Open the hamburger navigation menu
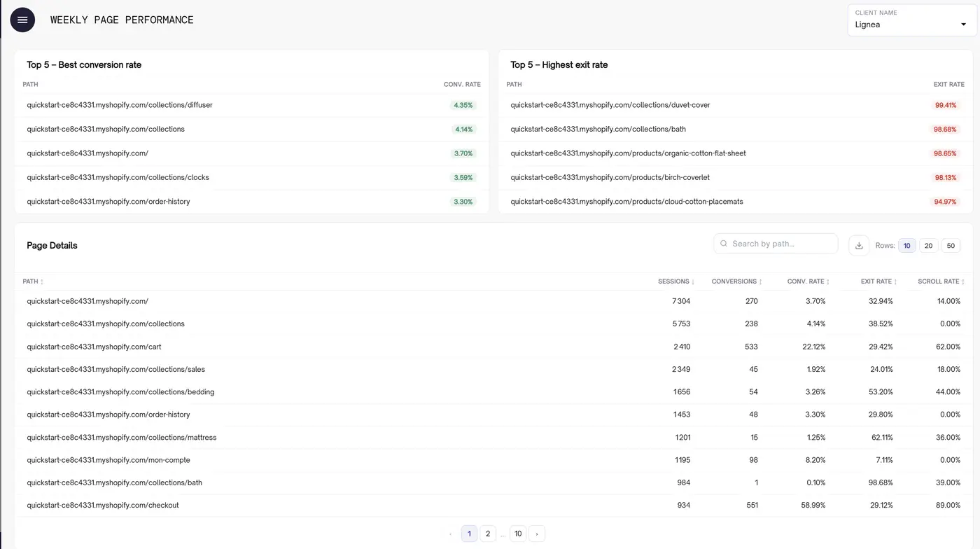Viewport: 980px width, 549px height. click(22, 20)
